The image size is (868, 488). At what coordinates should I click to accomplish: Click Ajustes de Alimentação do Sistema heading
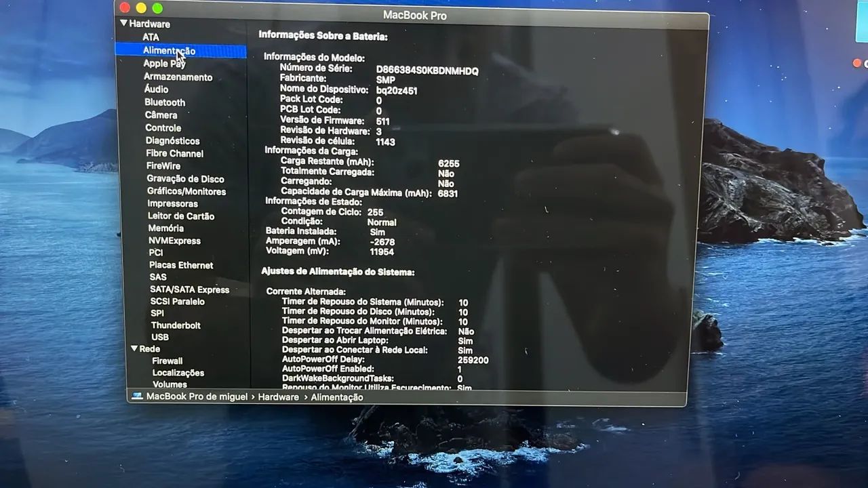[338, 272]
